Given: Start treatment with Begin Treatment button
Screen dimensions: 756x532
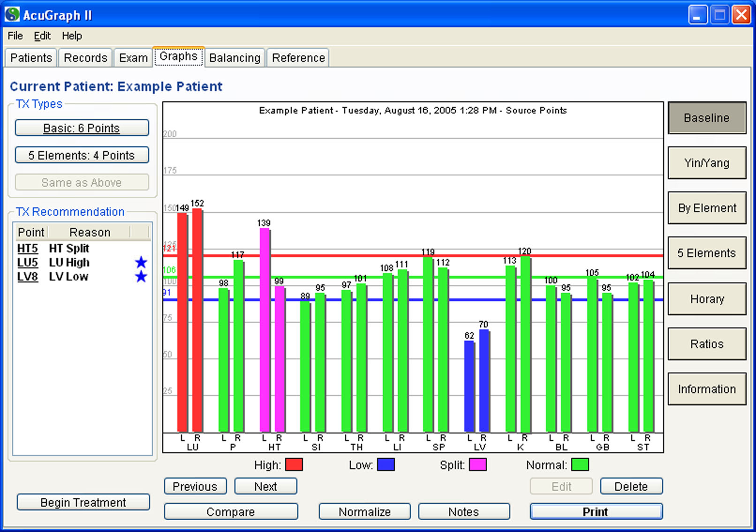Looking at the screenshot, I should pyautogui.click(x=83, y=502).
